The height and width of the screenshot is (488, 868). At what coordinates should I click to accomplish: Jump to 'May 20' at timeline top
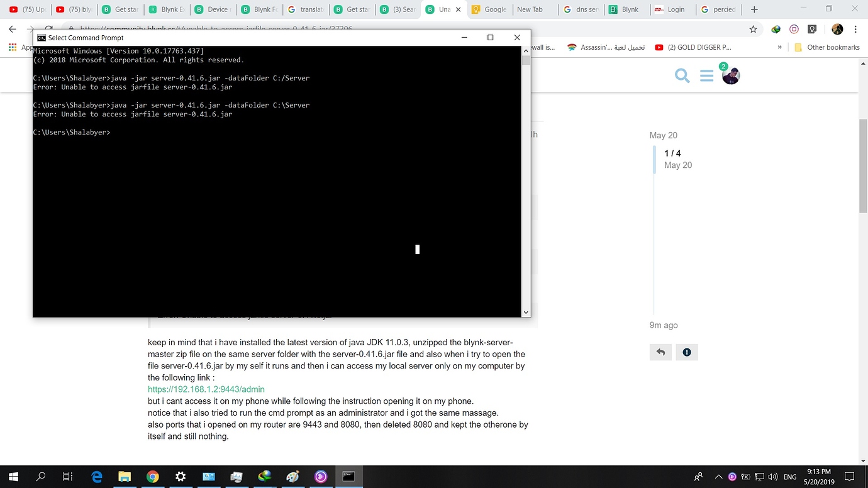[663, 135]
